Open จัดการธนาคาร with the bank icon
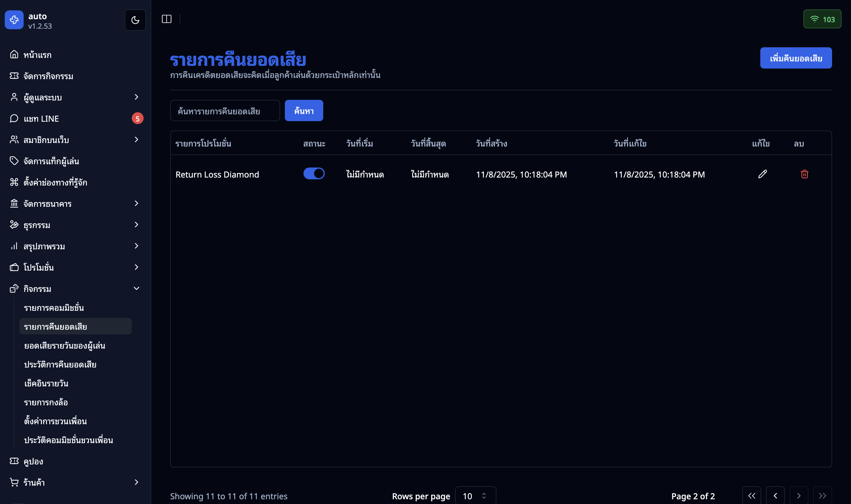The width and height of the screenshot is (851, 504). tap(14, 204)
